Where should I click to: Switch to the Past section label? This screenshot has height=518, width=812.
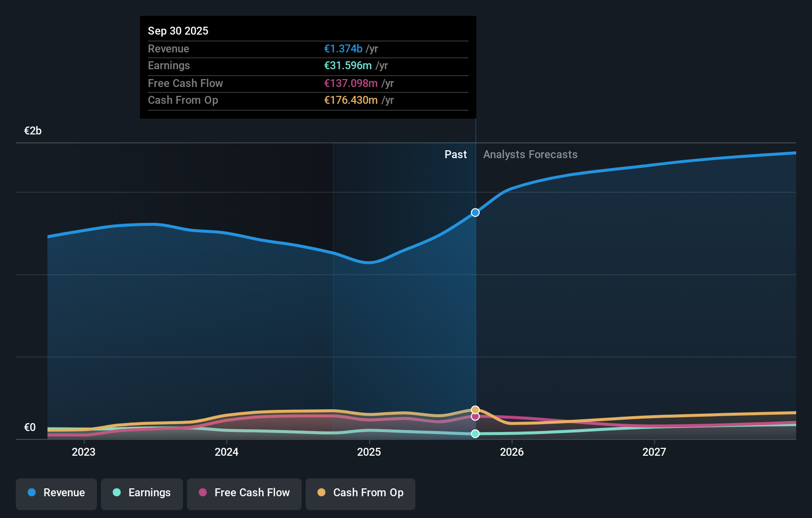(x=455, y=154)
